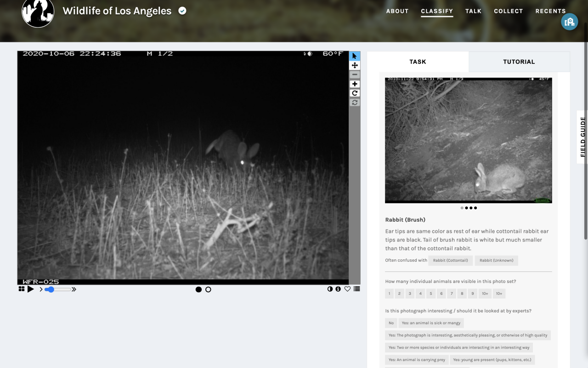The width and height of the screenshot is (588, 368).
Task: Zoom in with the plus button
Action: [355, 84]
